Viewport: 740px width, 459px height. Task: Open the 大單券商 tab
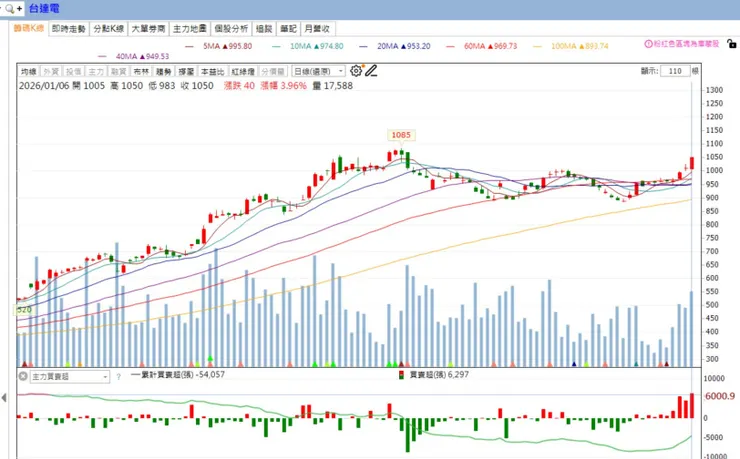pyautogui.click(x=148, y=29)
